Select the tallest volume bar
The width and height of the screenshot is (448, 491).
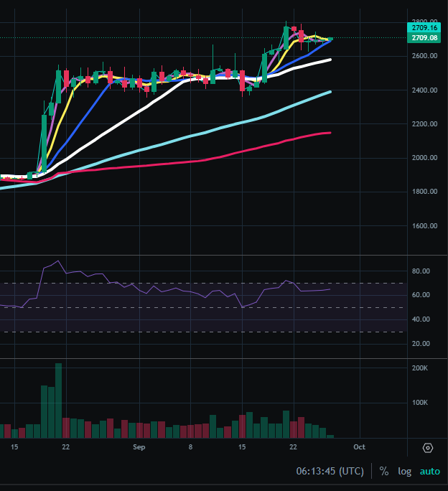pyautogui.click(x=59, y=401)
